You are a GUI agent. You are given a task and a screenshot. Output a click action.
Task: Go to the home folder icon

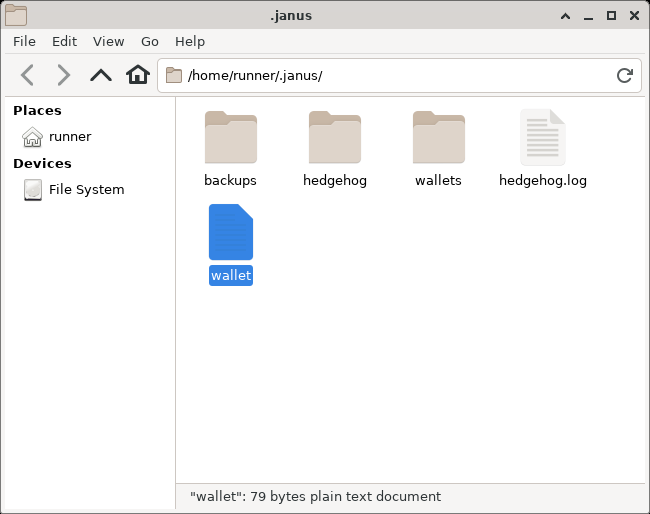138,75
